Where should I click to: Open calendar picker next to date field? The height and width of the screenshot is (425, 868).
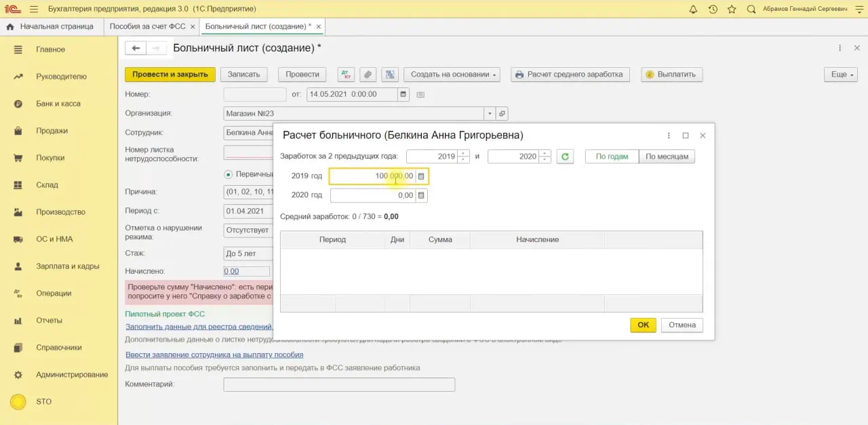(x=403, y=95)
